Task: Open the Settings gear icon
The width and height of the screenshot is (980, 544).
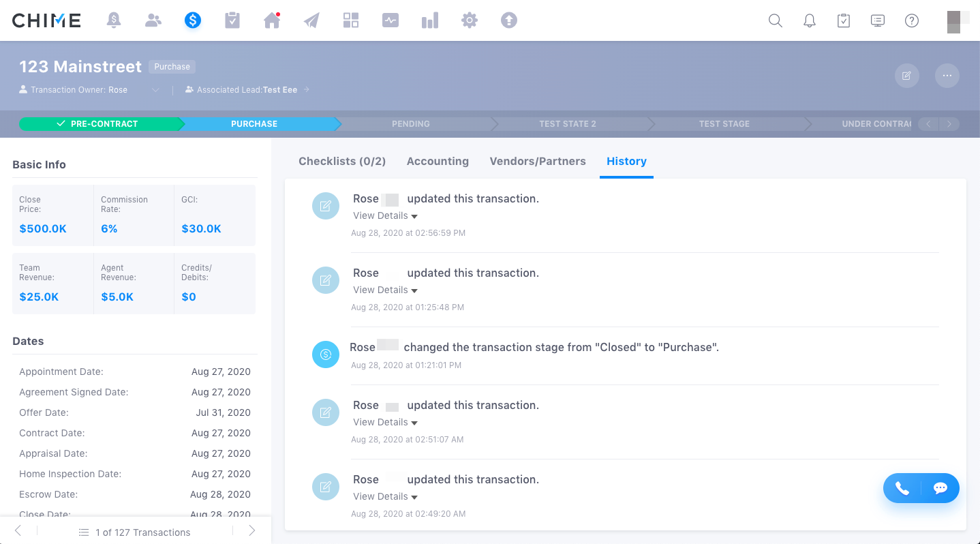Action: tap(470, 20)
